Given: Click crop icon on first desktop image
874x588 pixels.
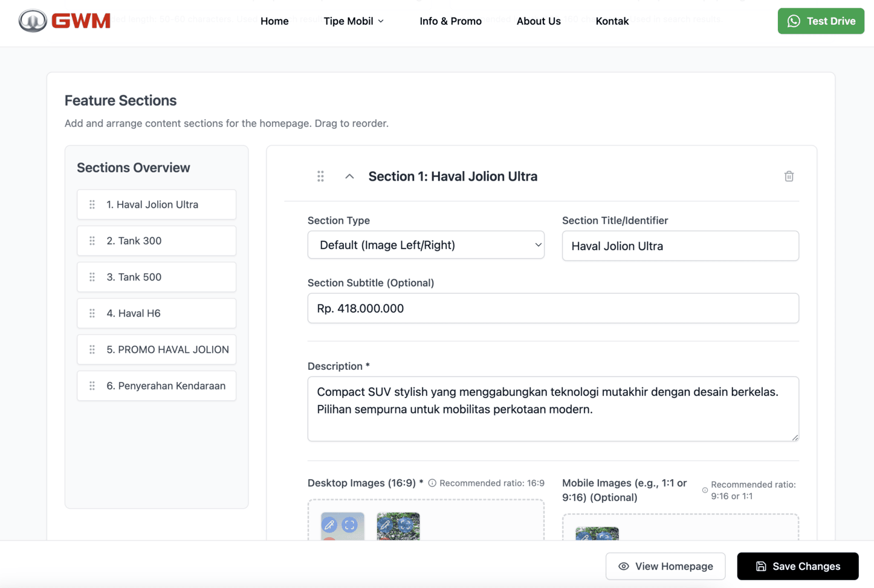Looking at the screenshot, I should (x=350, y=525).
